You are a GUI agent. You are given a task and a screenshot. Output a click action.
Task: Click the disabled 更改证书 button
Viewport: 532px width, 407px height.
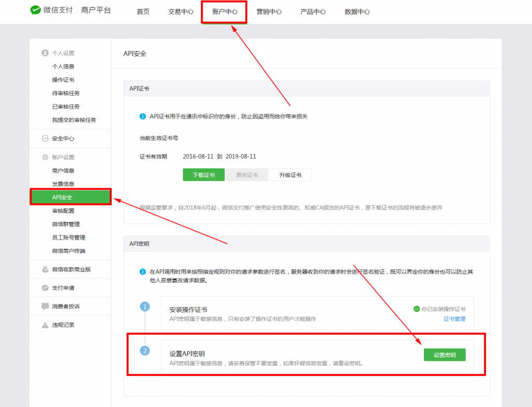click(247, 175)
